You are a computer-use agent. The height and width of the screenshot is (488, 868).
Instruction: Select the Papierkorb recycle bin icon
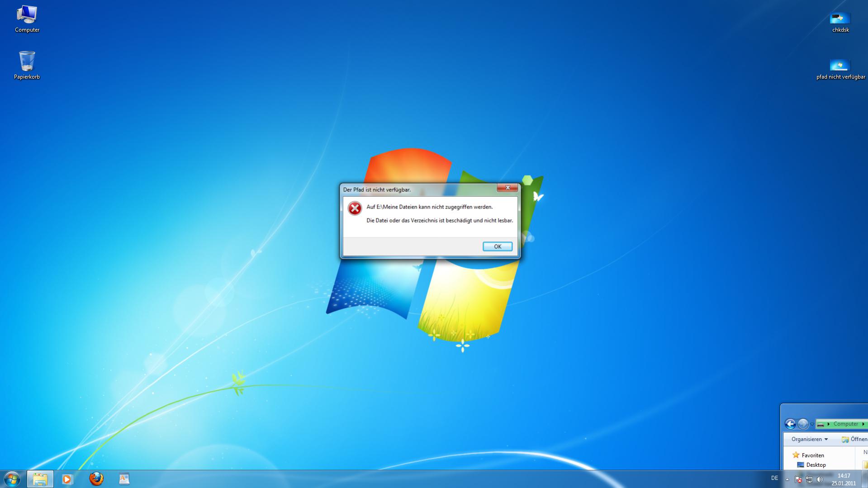coord(27,65)
